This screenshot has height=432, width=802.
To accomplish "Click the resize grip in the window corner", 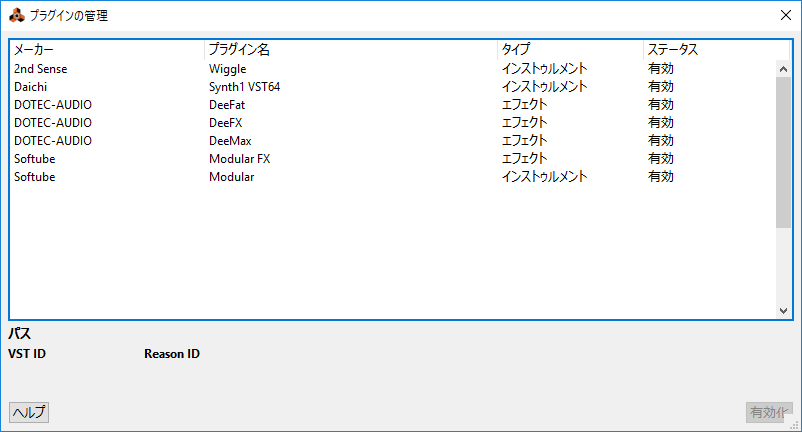I will [x=794, y=425].
